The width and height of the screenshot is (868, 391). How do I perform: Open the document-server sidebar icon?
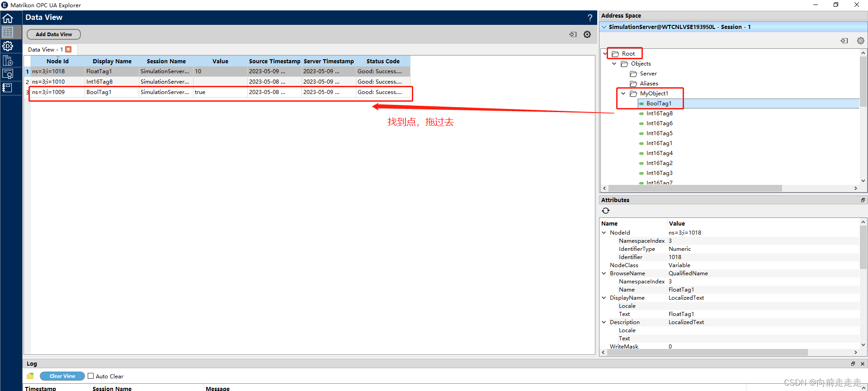point(8,60)
